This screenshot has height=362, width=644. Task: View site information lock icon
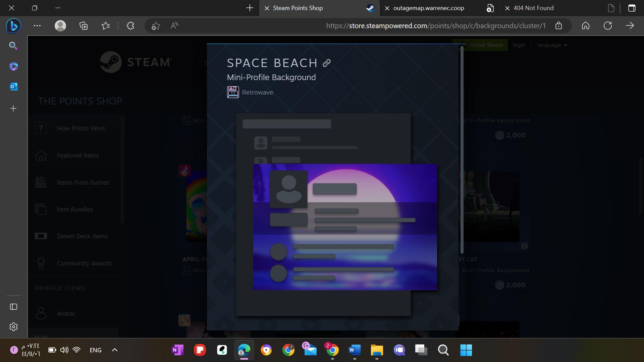558,26
